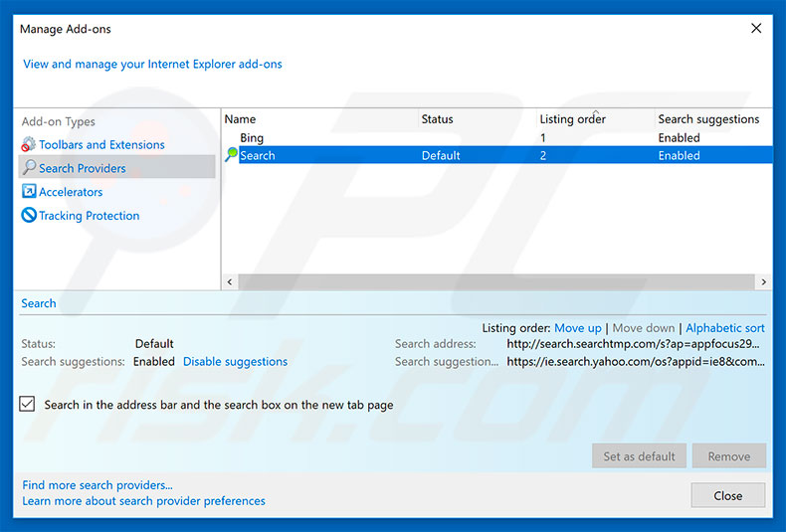The image size is (786, 532).
Task: Switch to Tracking Protection category
Action: pos(89,216)
